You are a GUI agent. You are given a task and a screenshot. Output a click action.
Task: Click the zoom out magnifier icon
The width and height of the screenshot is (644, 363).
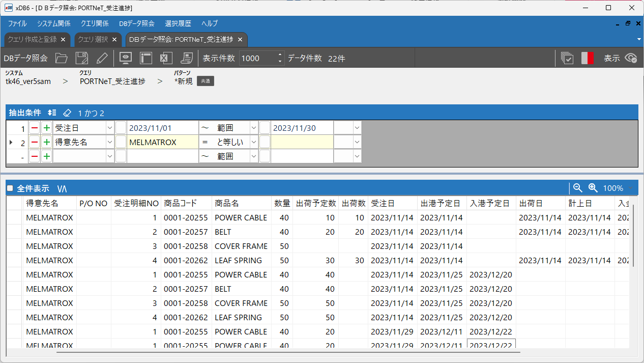577,188
